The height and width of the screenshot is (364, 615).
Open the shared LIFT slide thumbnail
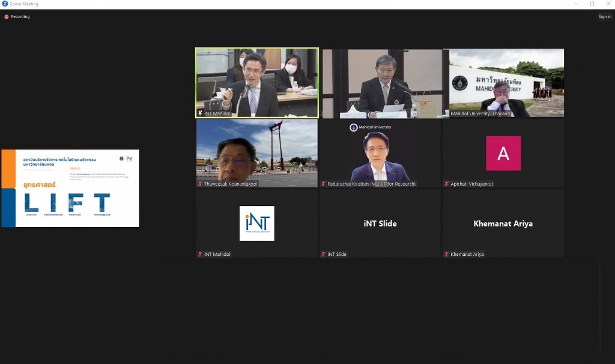pos(70,188)
